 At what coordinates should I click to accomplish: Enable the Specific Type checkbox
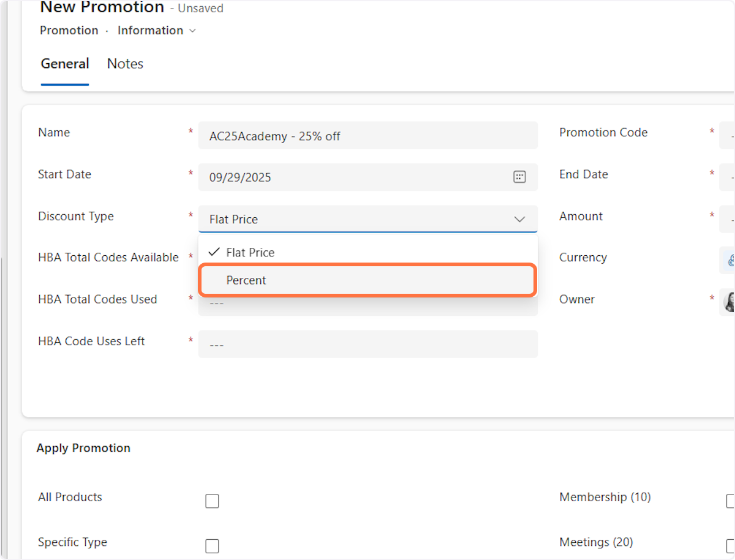[x=212, y=546]
